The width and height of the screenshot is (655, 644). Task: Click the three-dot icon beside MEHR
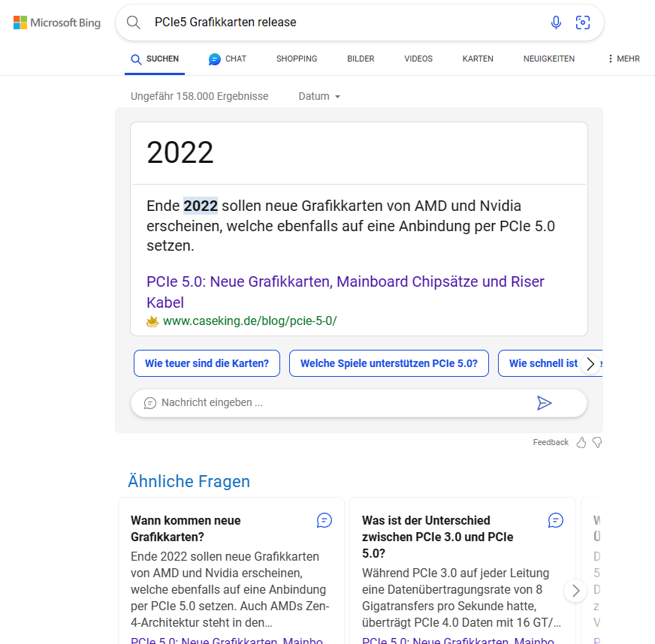click(610, 59)
